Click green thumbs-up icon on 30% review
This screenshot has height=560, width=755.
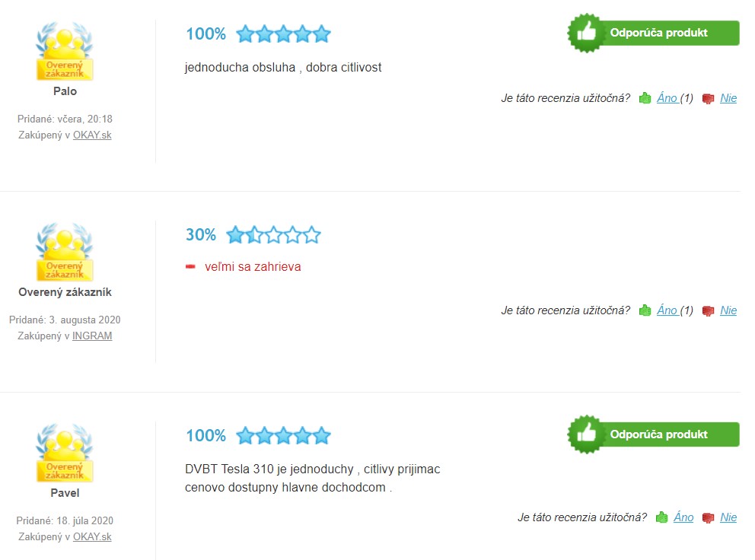pos(645,310)
